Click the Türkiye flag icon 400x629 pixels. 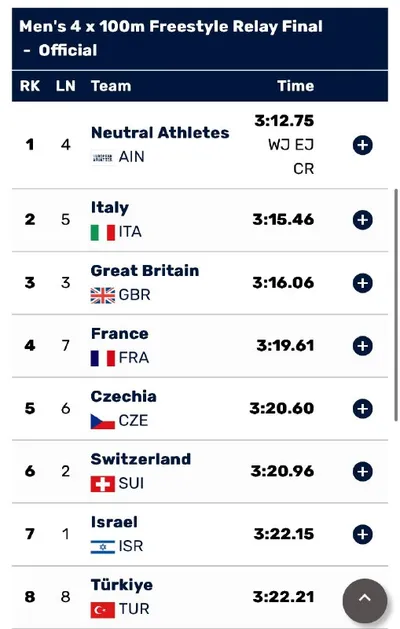[103, 610]
